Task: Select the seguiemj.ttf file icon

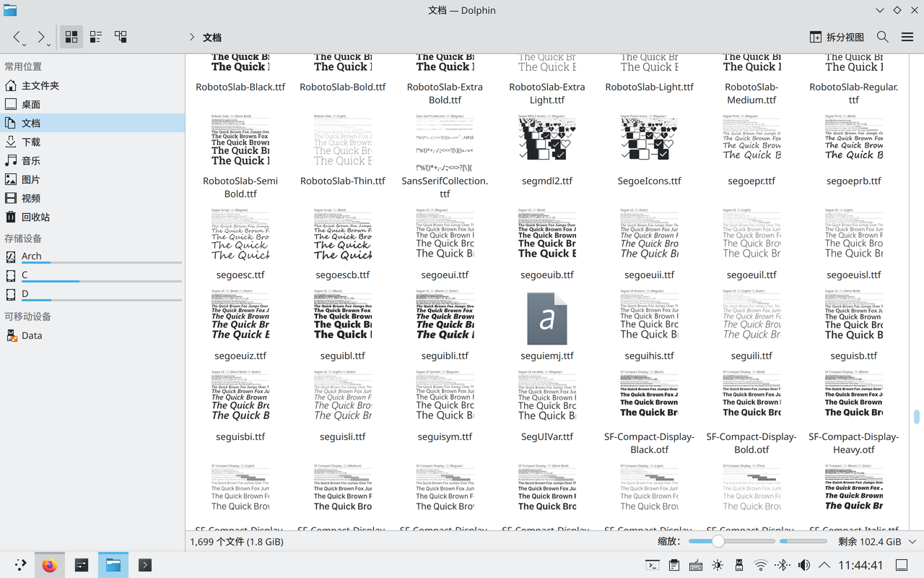Action: [547, 319]
